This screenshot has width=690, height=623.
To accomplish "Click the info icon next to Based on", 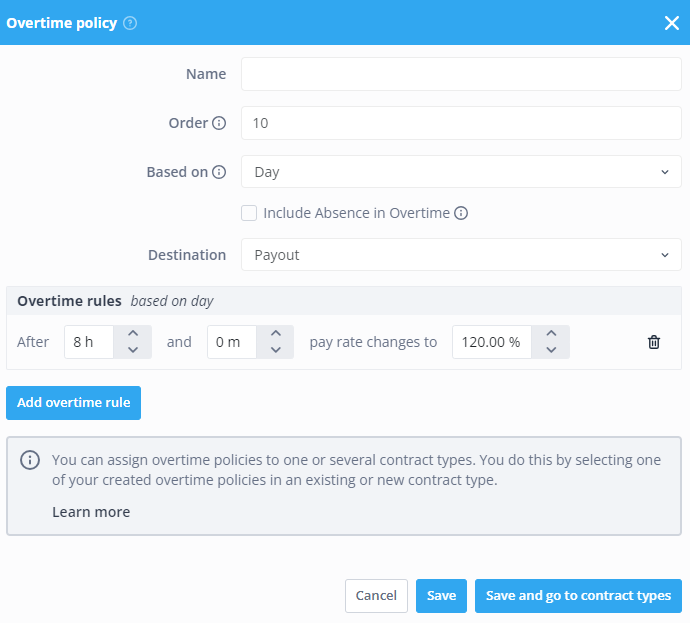I will 219,172.
